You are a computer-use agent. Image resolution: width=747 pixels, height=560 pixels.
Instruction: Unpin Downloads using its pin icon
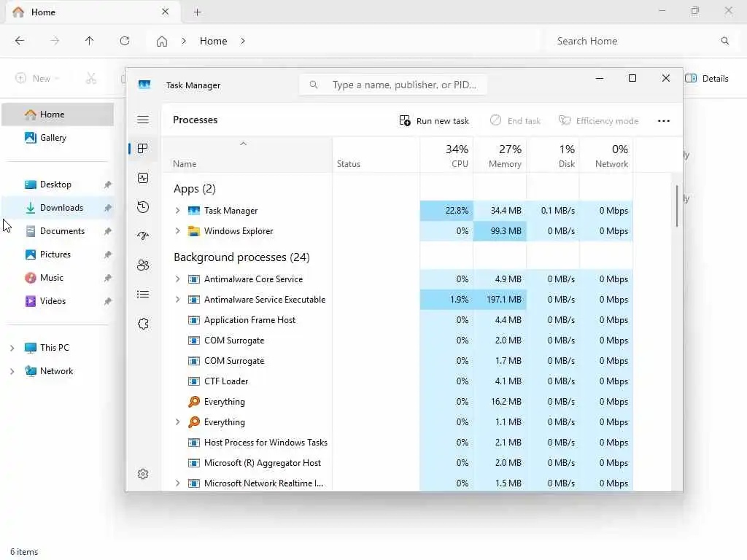coord(108,208)
